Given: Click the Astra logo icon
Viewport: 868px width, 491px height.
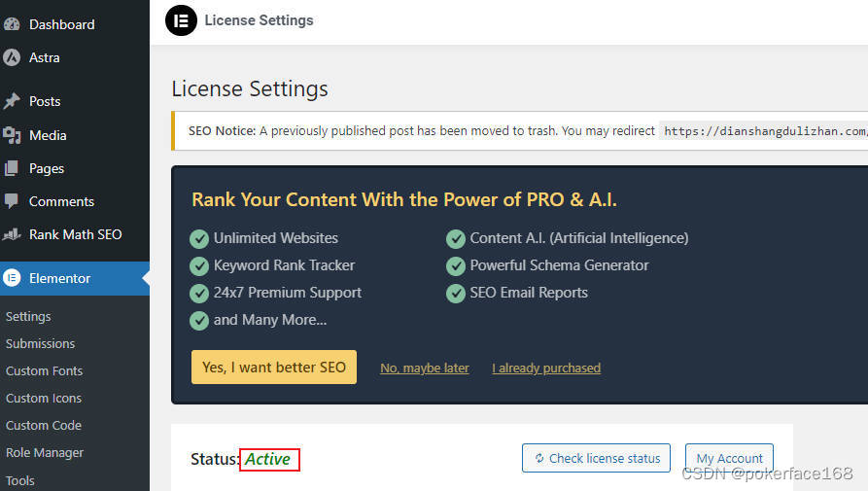Looking at the screenshot, I should pyautogui.click(x=12, y=57).
